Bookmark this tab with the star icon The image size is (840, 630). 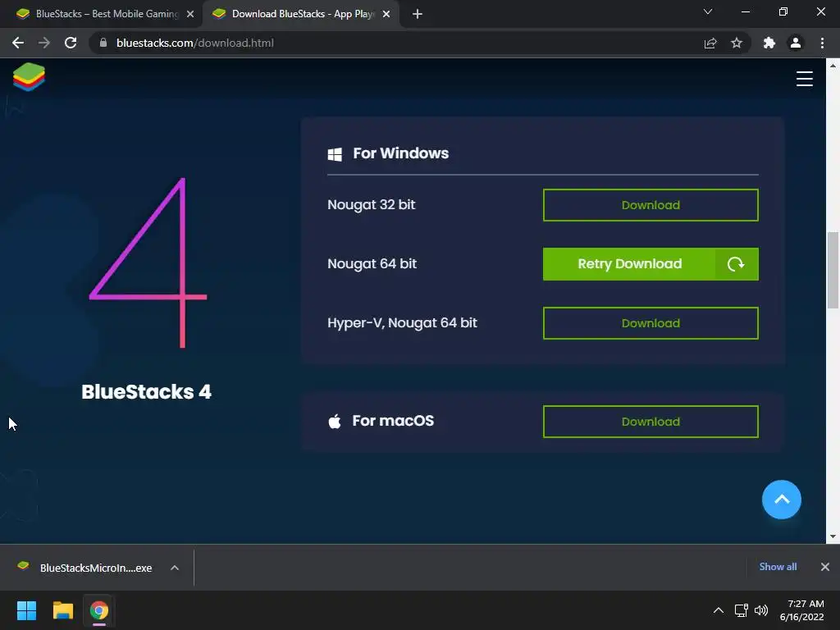737,43
